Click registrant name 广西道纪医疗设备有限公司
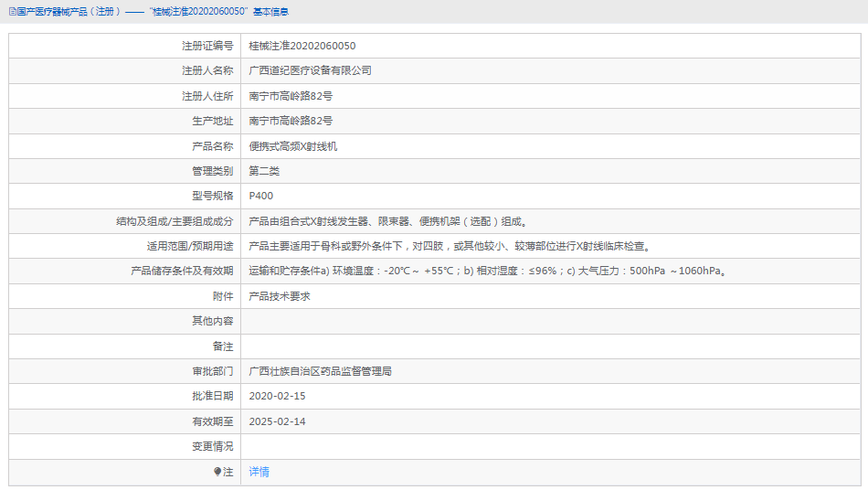868x490 pixels. pyautogui.click(x=310, y=71)
